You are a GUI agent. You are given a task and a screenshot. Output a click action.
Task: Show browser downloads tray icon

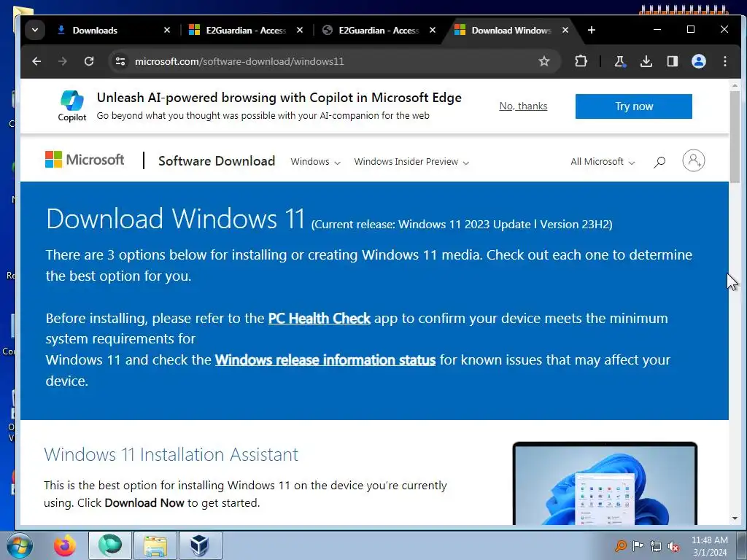tap(646, 61)
